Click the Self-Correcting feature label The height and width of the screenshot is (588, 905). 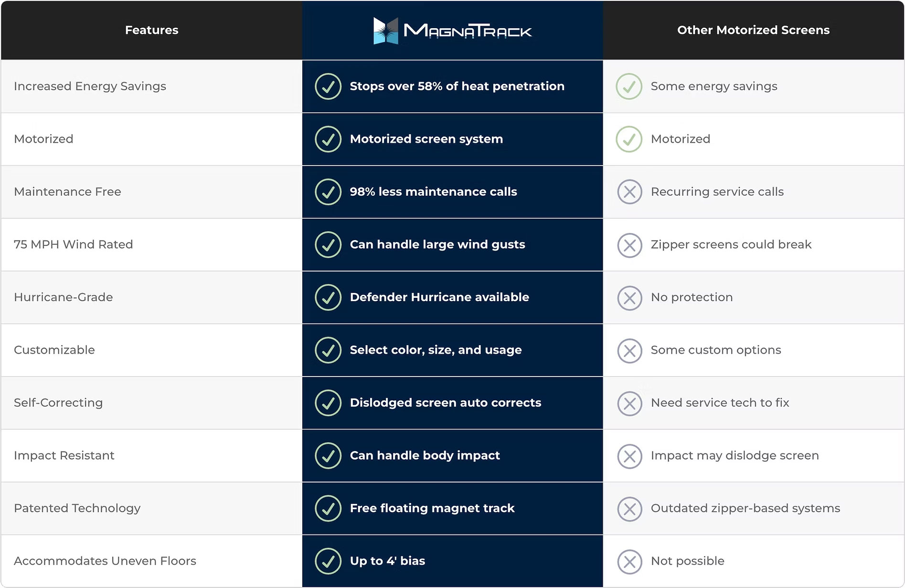coord(58,403)
